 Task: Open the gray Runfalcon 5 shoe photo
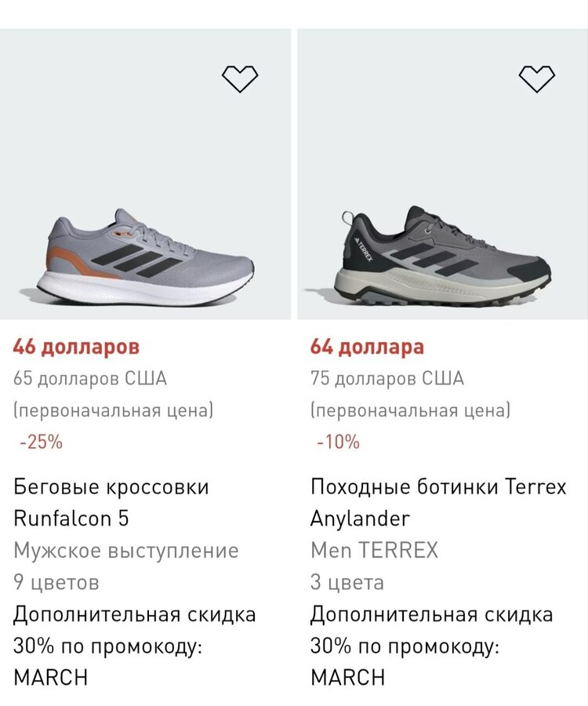coord(146,257)
